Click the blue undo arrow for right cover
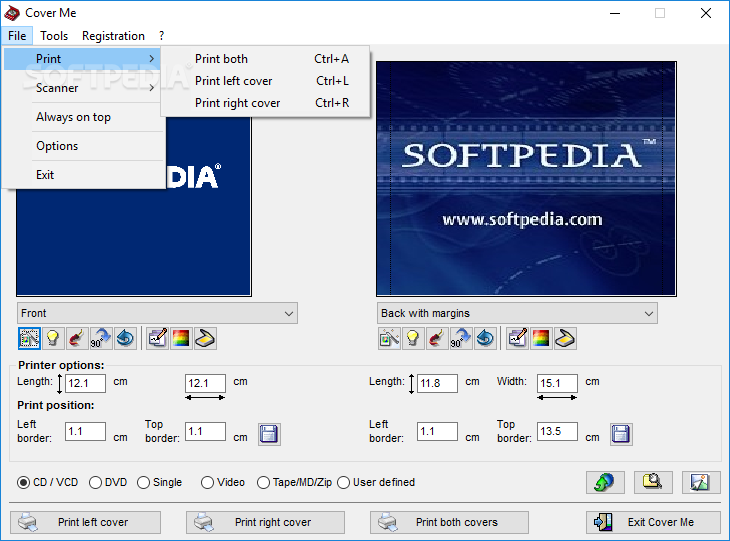Image resolution: width=730 pixels, height=541 pixels. point(485,338)
